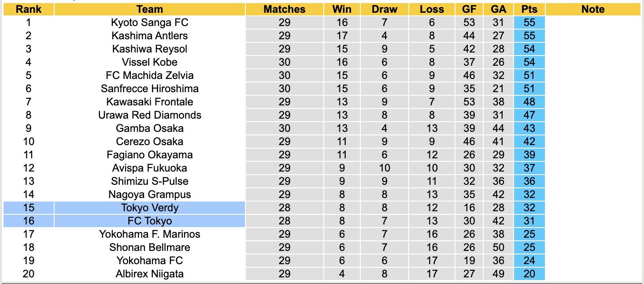Select the highlighted Tokyo Verdy row
The width and height of the screenshot is (644, 284).
(x=149, y=208)
